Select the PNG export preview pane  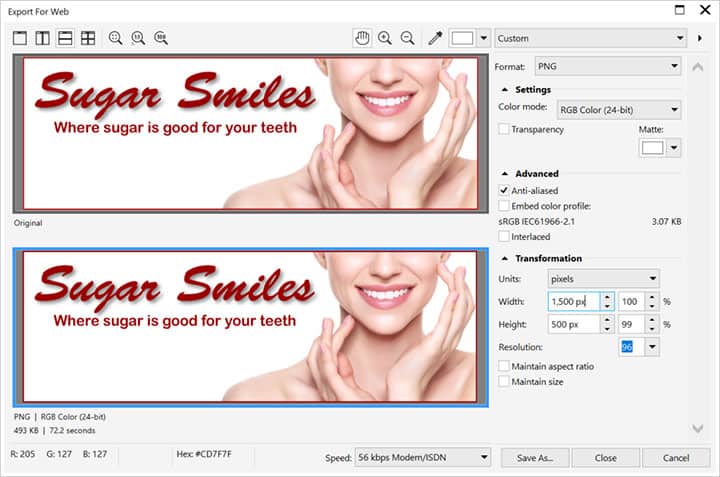[x=251, y=327]
